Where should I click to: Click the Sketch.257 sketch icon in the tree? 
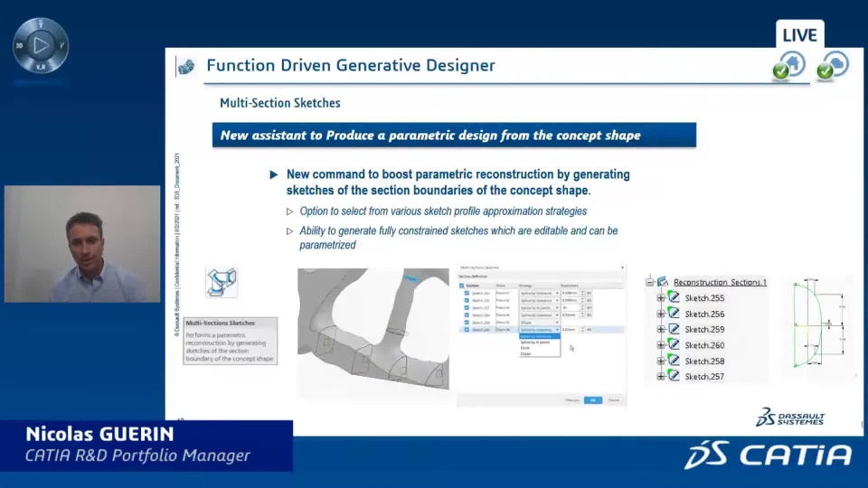[674, 376]
